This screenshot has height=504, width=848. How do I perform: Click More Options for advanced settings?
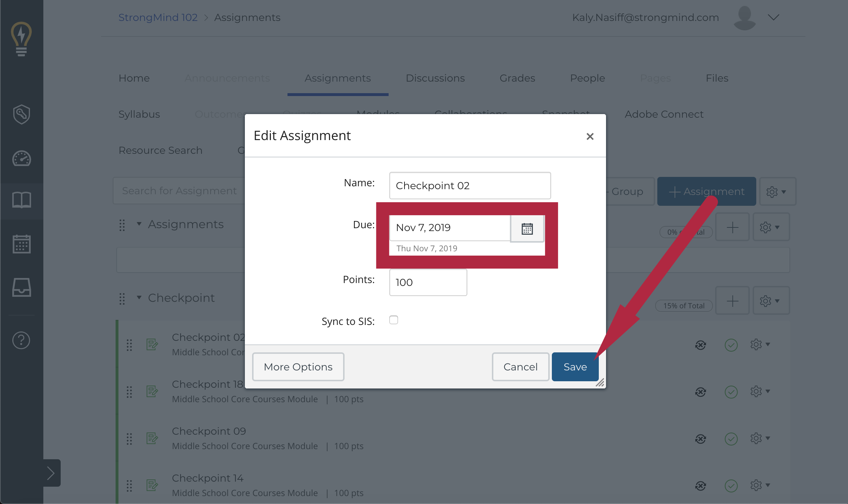(298, 366)
